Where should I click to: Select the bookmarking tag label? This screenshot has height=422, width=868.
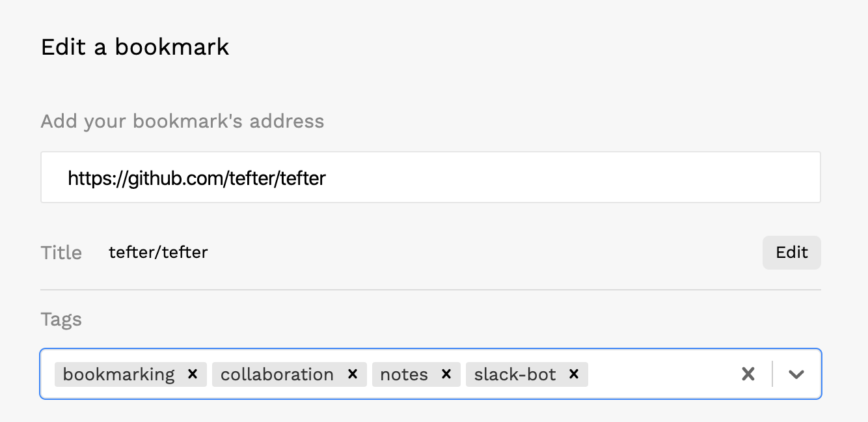[x=119, y=374]
